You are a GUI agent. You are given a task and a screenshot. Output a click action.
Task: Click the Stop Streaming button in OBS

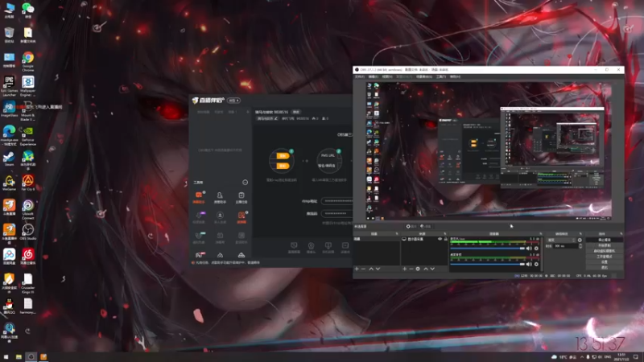[605, 240]
